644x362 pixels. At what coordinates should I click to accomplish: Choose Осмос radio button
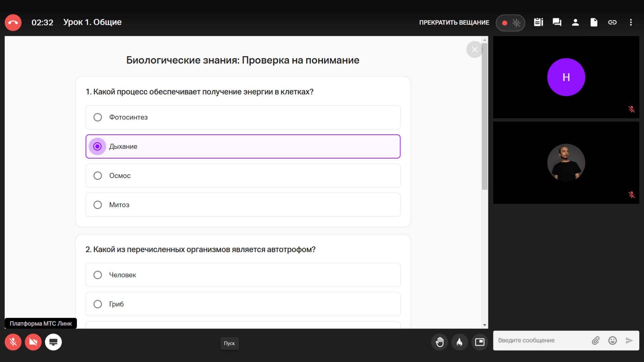pyautogui.click(x=98, y=176)
